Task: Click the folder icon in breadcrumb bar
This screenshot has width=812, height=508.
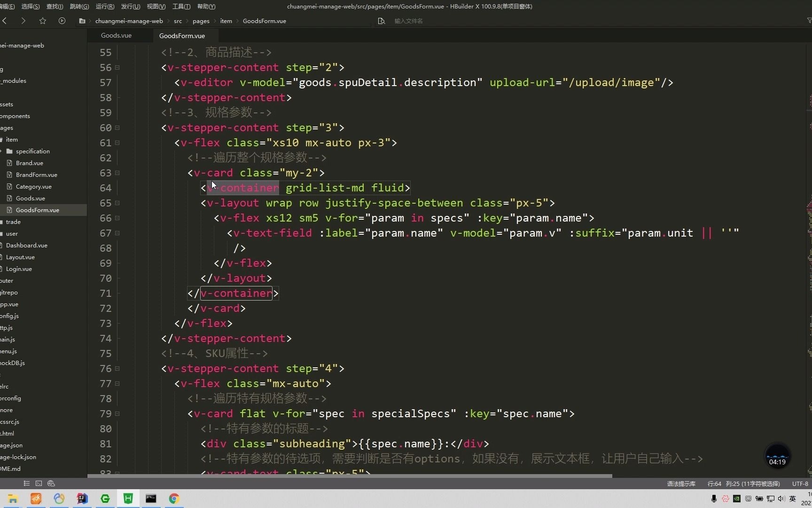Action: coord(82,21)
